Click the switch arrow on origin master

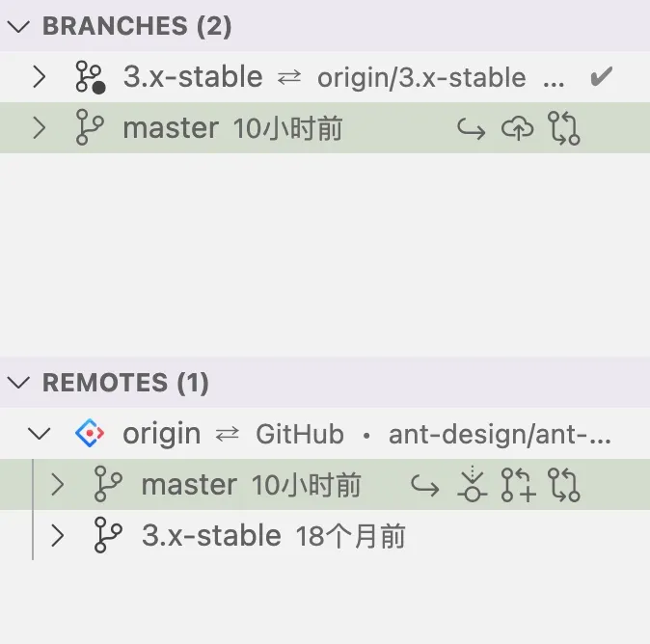click(425, 485)
